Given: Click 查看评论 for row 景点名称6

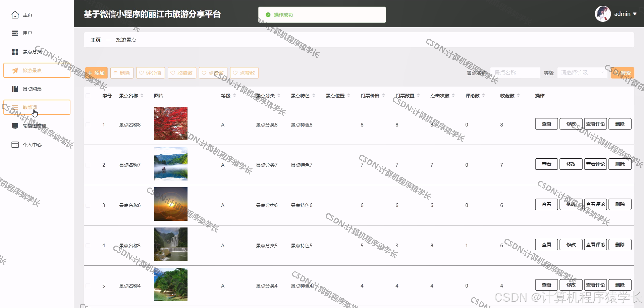Looking at the screenshot, I should click(595, 204).
